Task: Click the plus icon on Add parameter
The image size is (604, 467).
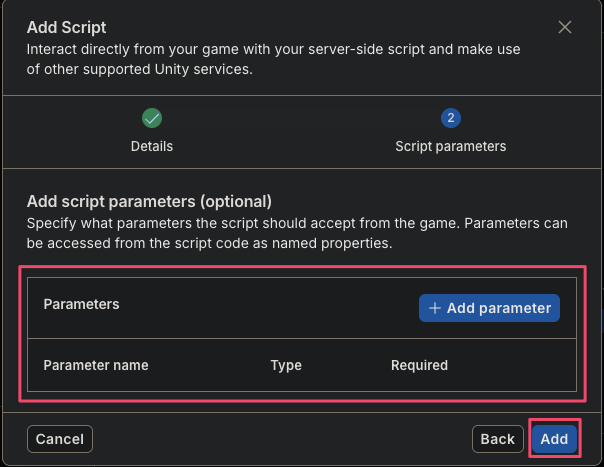Action: 435,308
